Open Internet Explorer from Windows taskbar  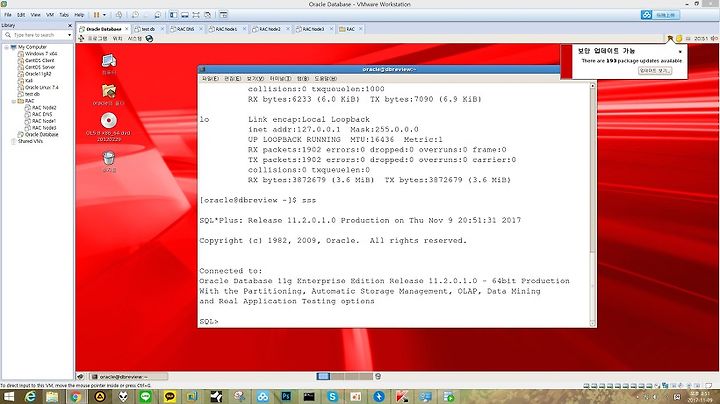pos(30,397)
